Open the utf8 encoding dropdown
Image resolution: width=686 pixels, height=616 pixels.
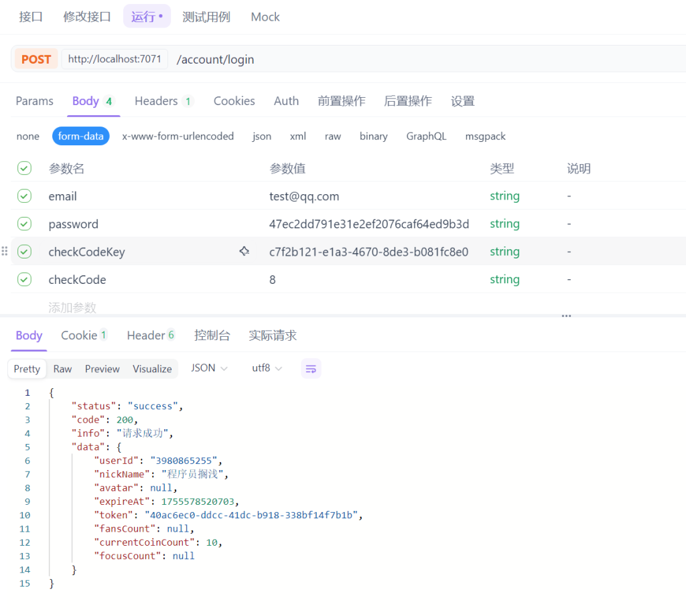click(267, 368)
